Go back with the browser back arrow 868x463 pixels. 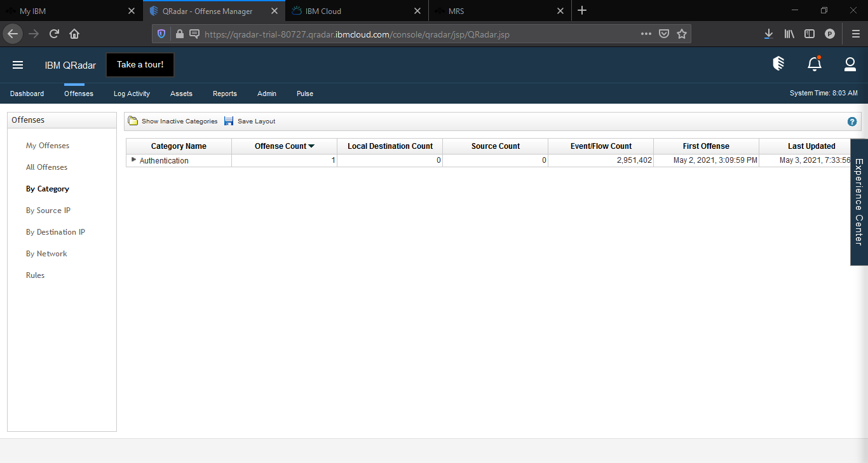[x=13, y=34]
